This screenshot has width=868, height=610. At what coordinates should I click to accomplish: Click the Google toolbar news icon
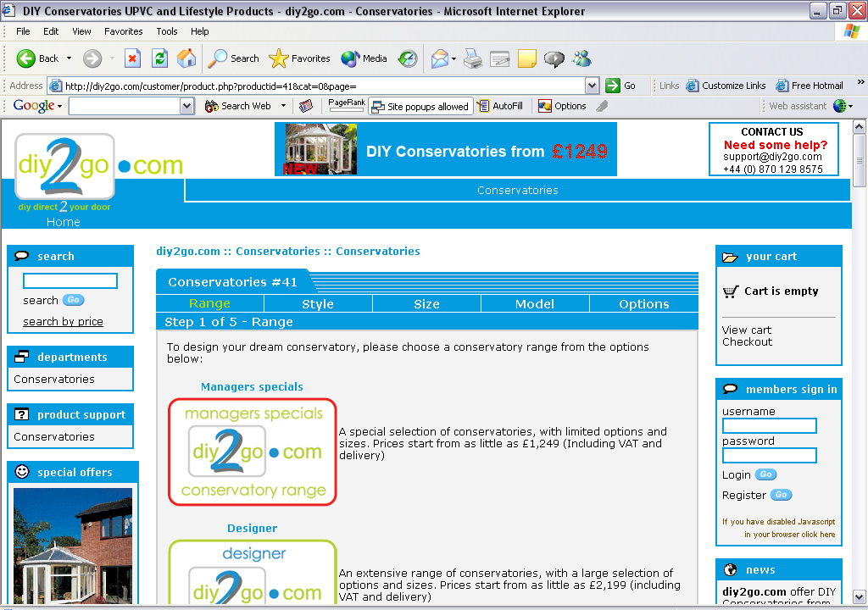[306, 106]
